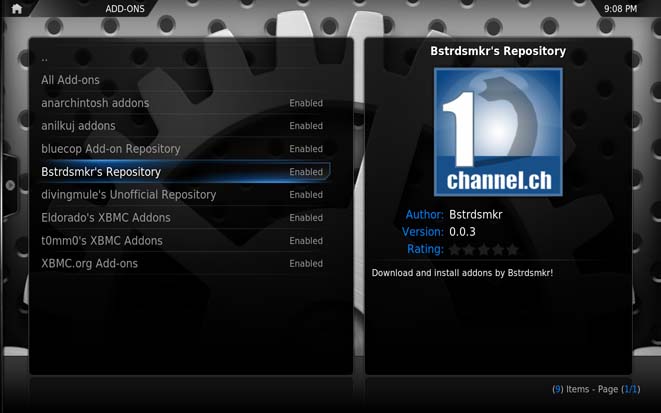This screenshot has height=413, width=661.
Task: Rate the repository with the stars
Action: (484, 249)
